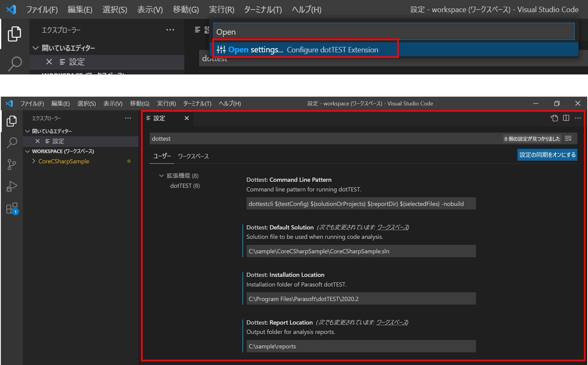
Task: Click the 設定の同期をオンにする button
Action: click(x=547, y=155)
